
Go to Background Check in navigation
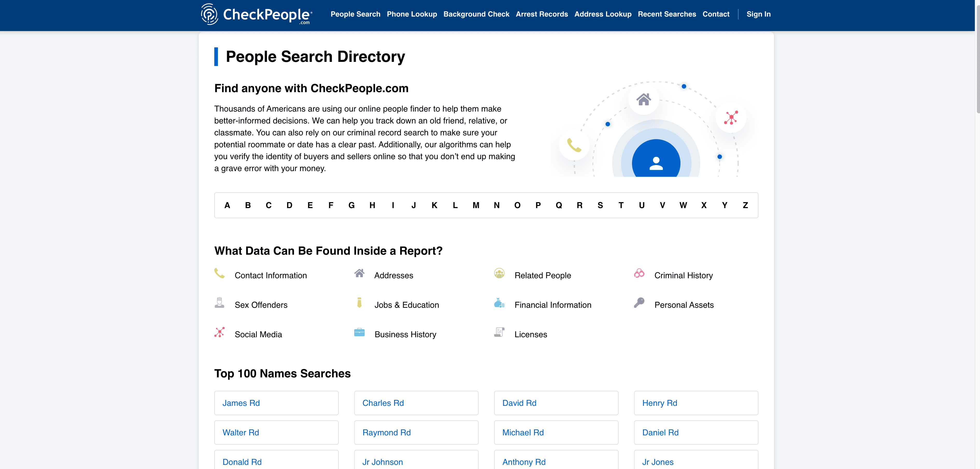pyautogui.click(x=476, y=14)
